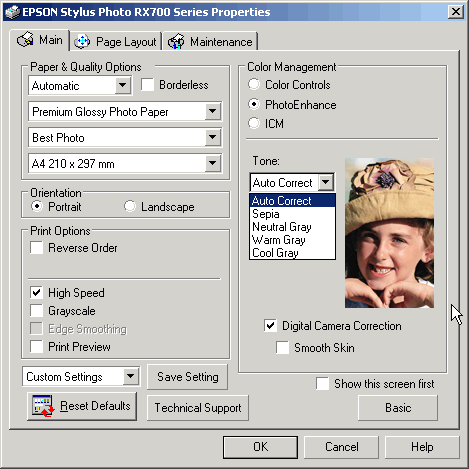Select Sepia from the Tone list
469x469 pixels.
292,214
